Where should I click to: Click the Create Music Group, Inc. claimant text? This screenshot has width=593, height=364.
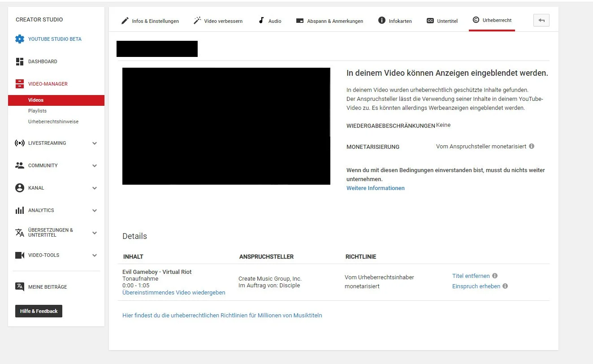pyautogui.click(x=270, y=279)
